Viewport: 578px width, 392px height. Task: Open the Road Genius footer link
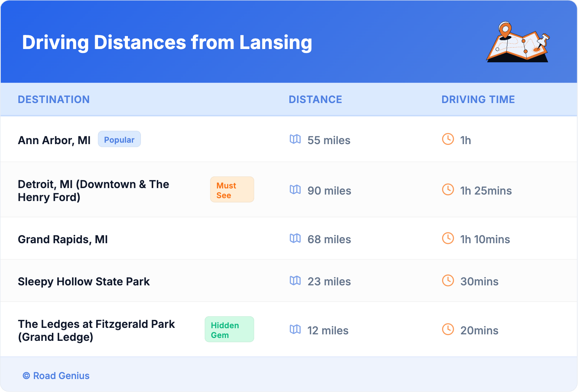57,375
